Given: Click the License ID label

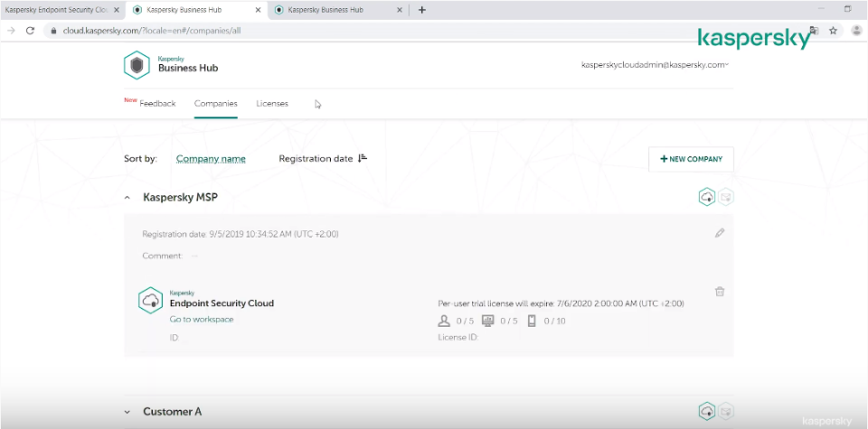Looking at the screenshot, I should pos(458,337).
